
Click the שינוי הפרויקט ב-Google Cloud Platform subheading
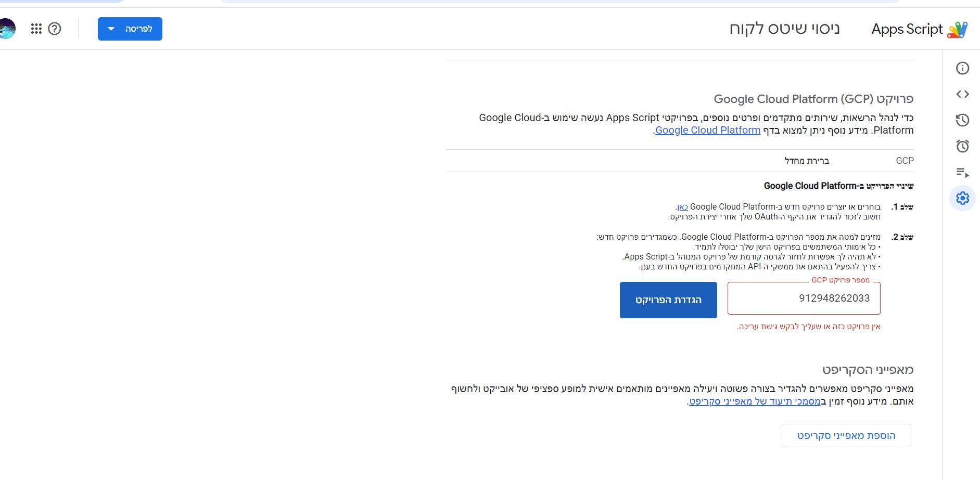(x=838, y=186)
